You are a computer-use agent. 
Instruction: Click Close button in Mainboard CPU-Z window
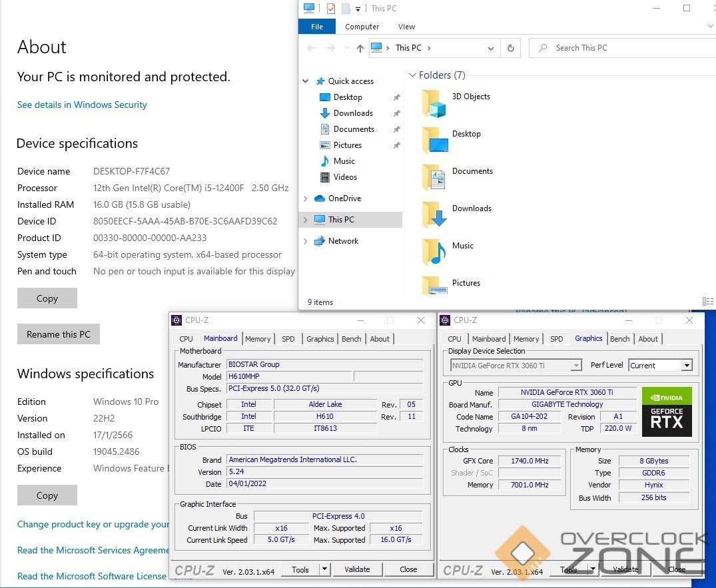tap(408, 569)
